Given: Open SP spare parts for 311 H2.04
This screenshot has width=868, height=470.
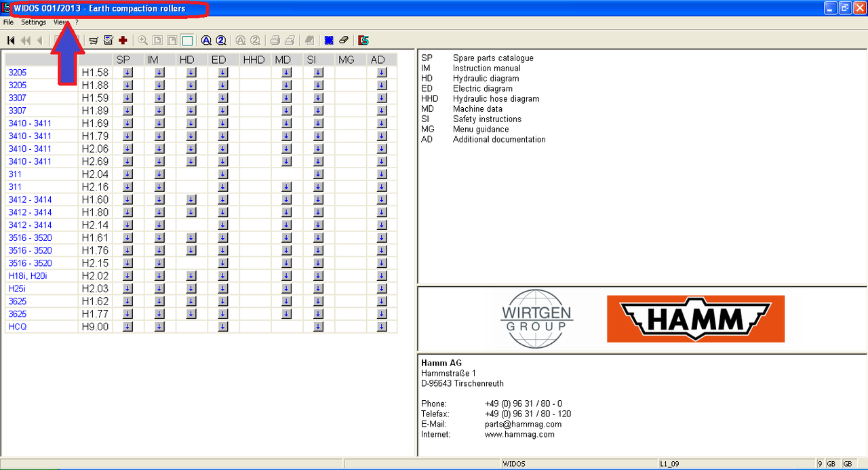Looking at the screenshot, I should point(127,174).
